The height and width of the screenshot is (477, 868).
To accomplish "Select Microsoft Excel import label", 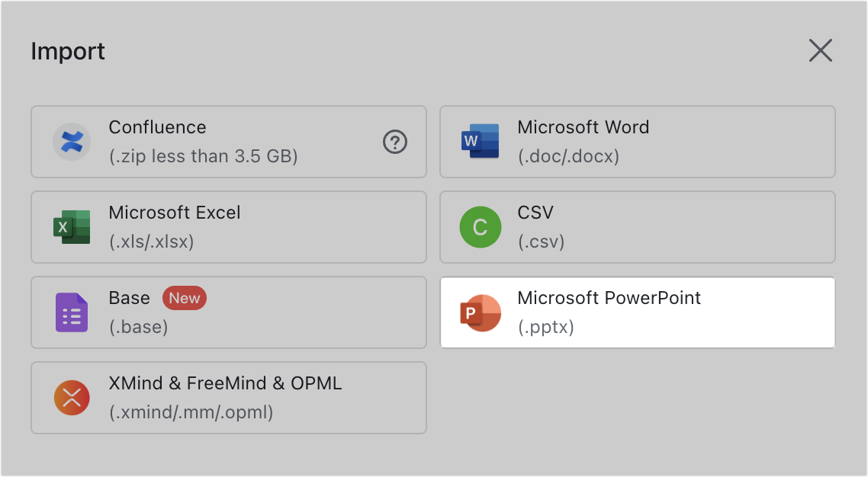I will click(x=174, y=213).
